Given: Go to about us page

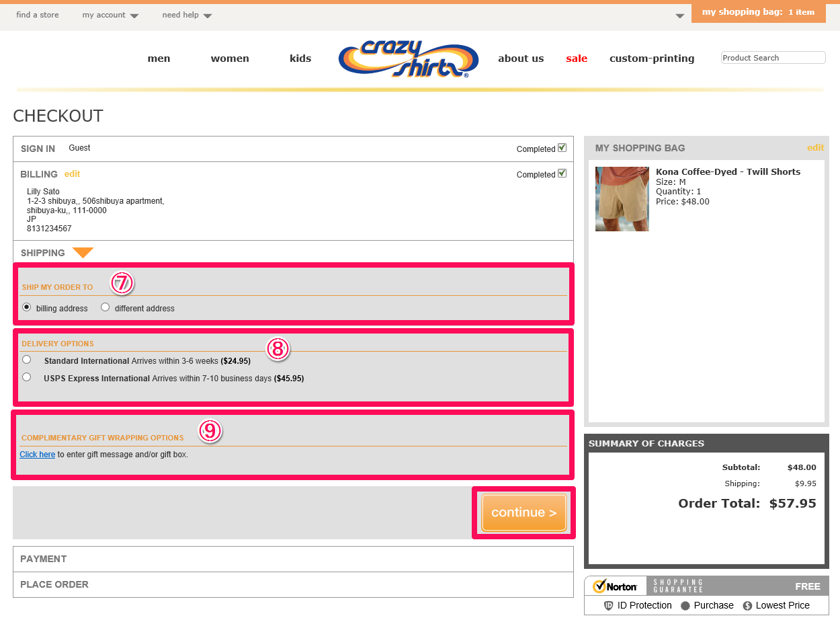Looking at the screenshot, I should [521, 59].
